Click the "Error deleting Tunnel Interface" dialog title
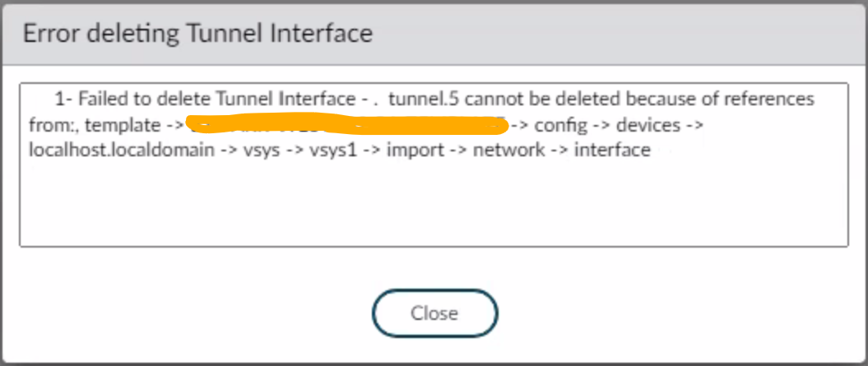This screenshot has width=868, height=366. (197, 34)
